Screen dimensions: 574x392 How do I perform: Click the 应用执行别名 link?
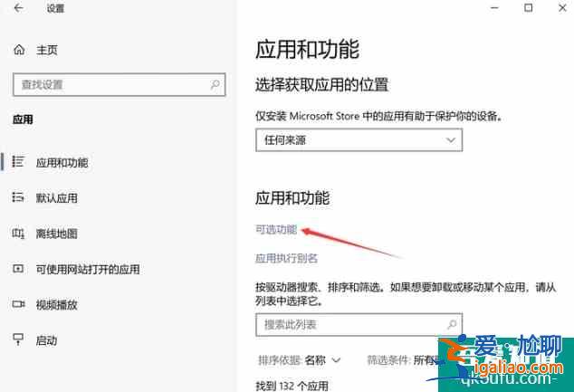286,258
